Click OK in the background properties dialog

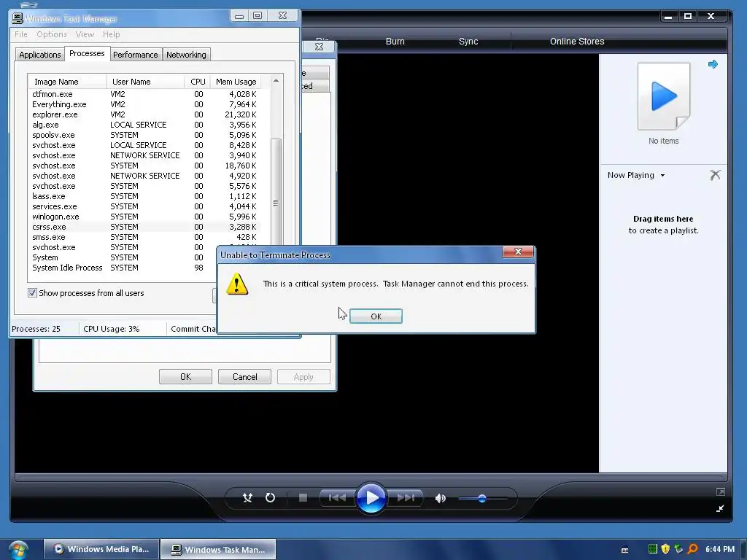pos(185,377)
